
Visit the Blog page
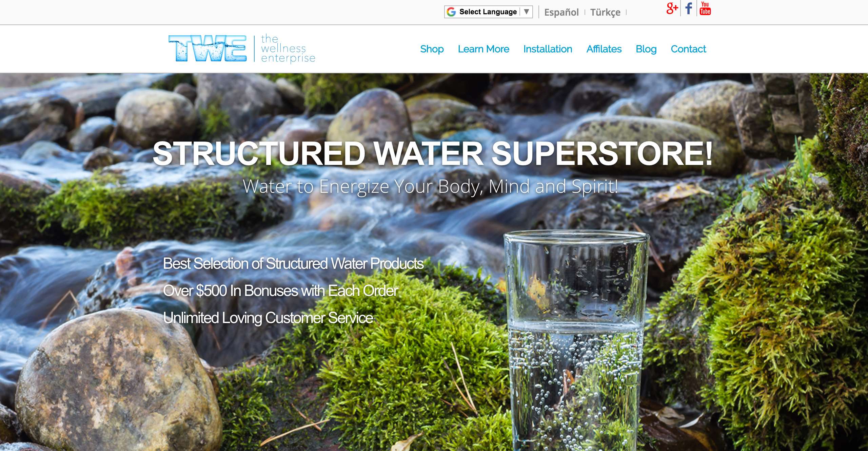tap(646, 49)
